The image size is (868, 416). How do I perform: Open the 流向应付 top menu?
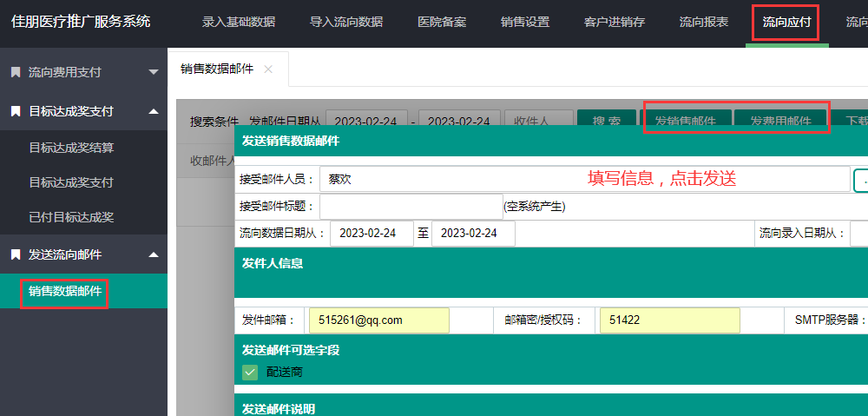(786, 23)
